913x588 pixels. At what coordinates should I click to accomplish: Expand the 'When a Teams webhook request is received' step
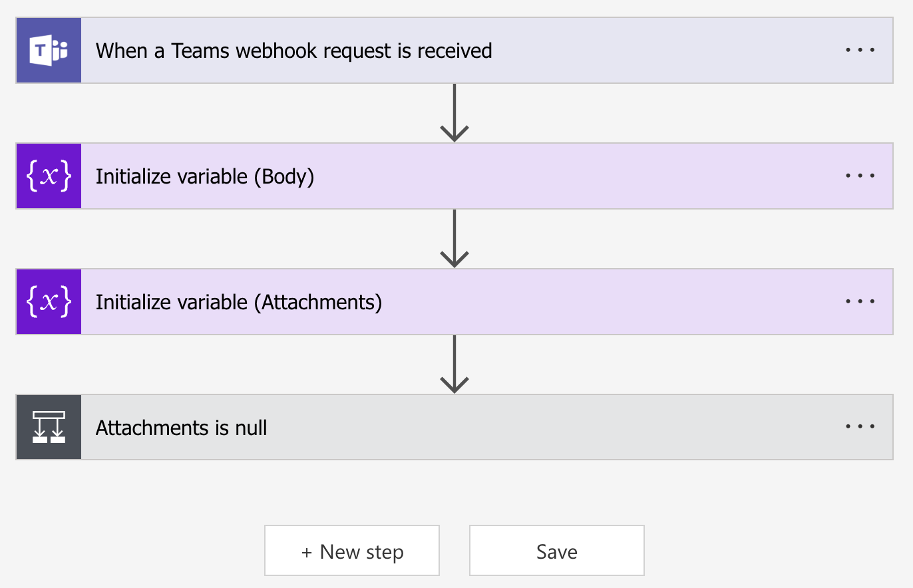click(x=293, y=51)
